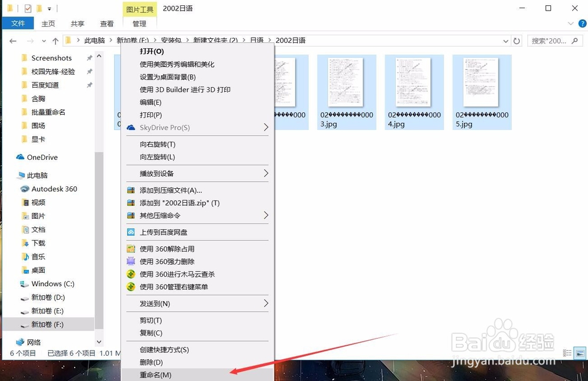This screenshot has width=588, height=381.
Task: Expand the 其他压缩命令 submenu
Action: coord(266,216)
